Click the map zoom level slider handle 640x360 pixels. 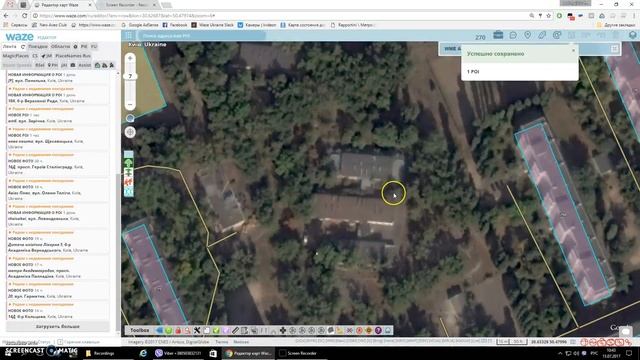130,76
